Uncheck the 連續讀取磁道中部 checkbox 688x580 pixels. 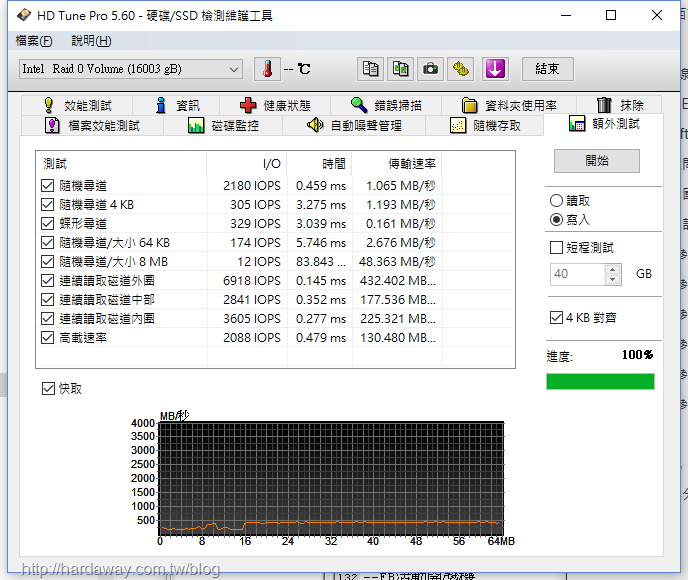pos(47,300)
